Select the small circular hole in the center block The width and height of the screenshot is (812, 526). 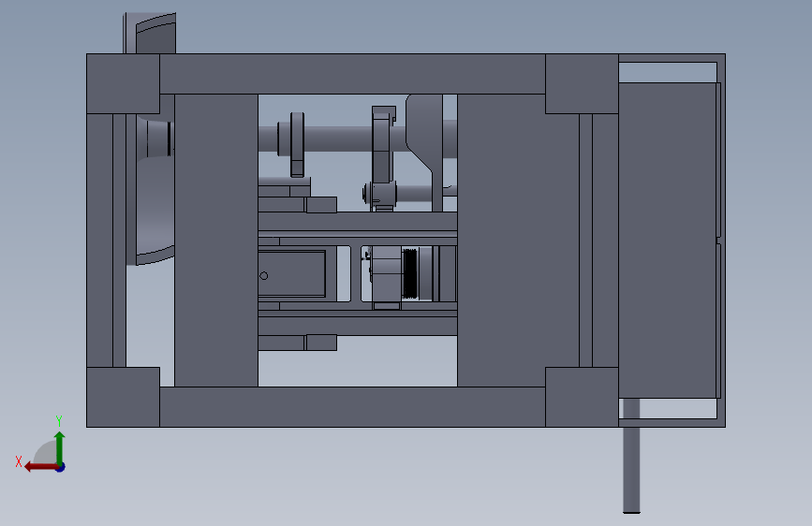click(x=263, y=276)
